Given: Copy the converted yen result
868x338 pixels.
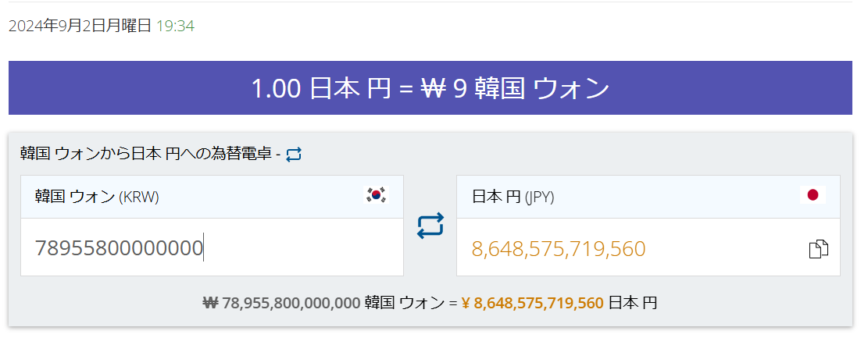Looking at the screenshot, I should (x=818, y=250).
